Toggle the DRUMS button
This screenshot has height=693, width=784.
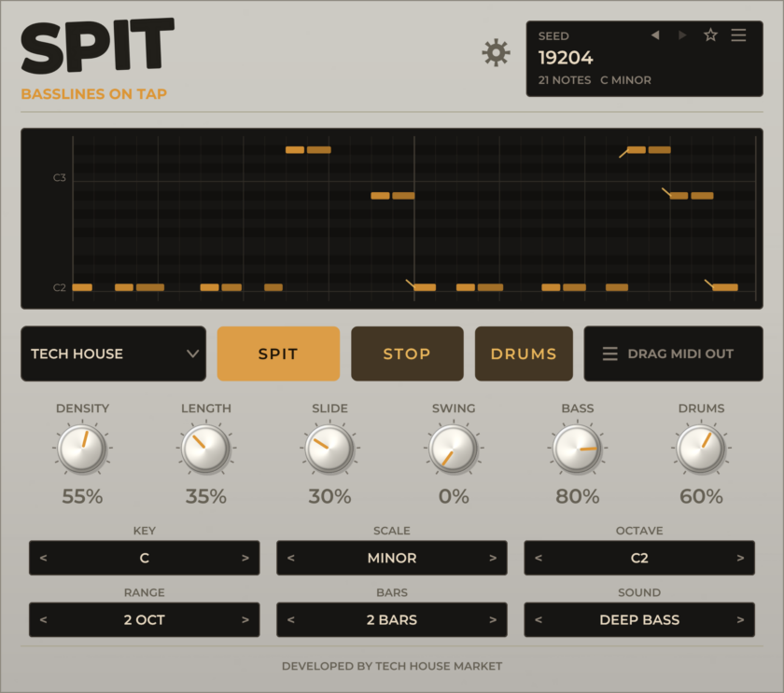tap(524, 353)
